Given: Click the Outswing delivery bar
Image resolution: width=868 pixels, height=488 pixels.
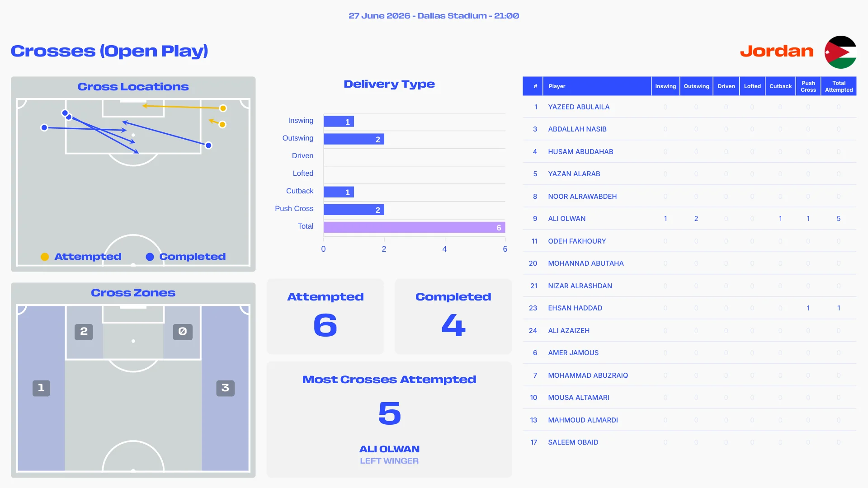Looking at the screenshot, I should pos(354,139).
